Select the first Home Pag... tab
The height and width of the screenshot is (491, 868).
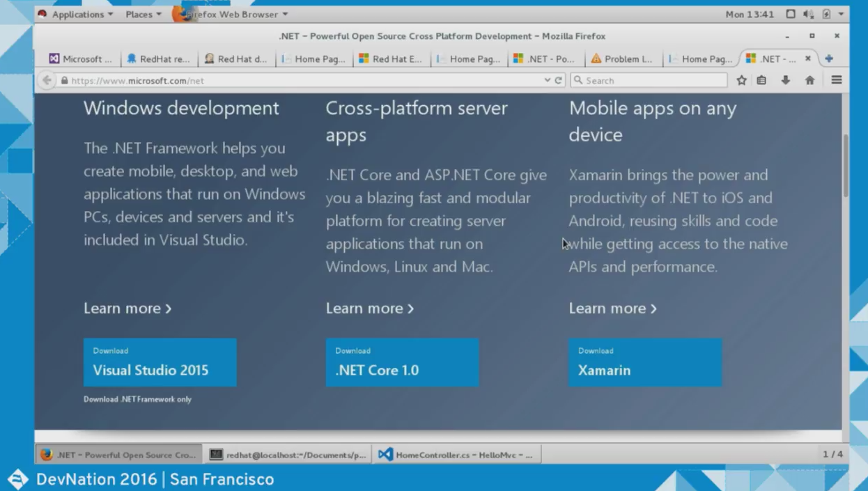pyautogui.click(x=313, y=59)
